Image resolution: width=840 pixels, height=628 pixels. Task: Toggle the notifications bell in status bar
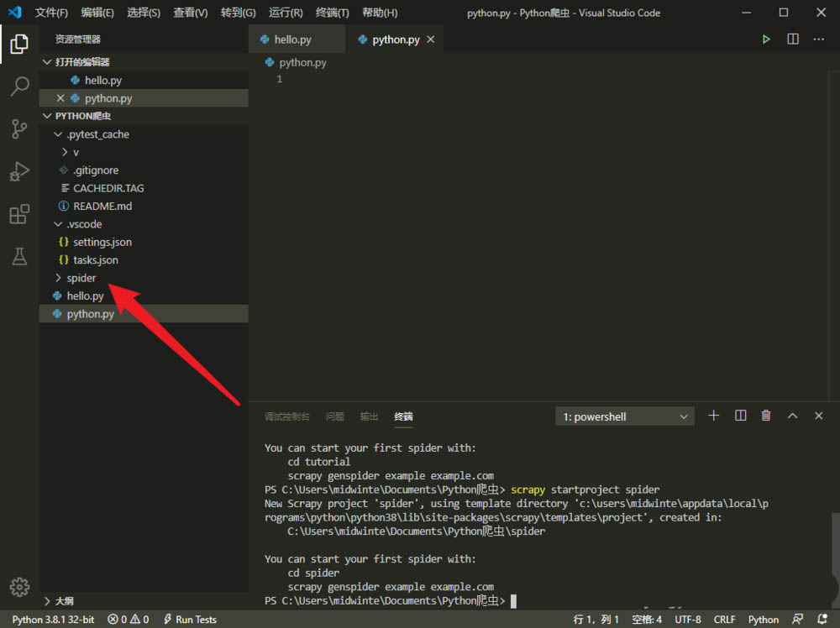pos(824,619)
